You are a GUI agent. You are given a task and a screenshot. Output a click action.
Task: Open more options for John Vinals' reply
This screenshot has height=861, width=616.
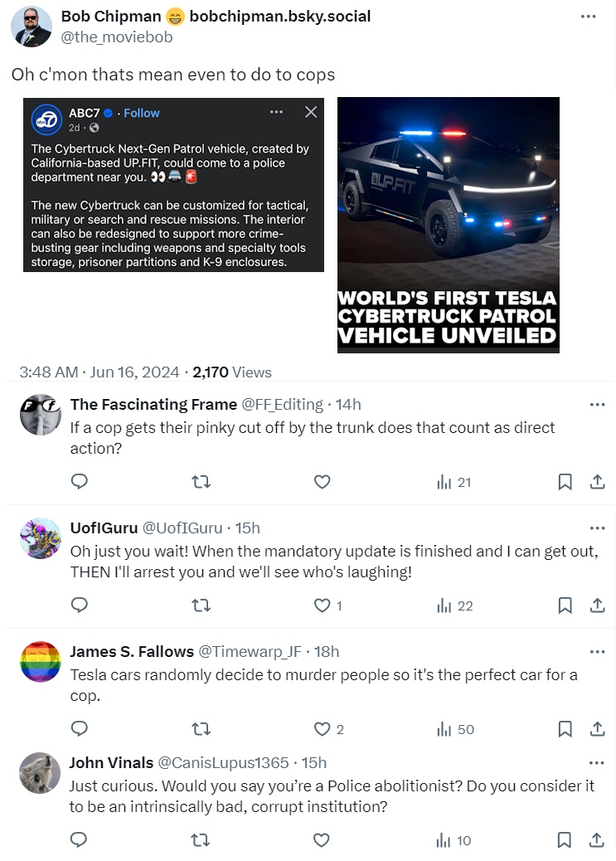tap(597, 763)
